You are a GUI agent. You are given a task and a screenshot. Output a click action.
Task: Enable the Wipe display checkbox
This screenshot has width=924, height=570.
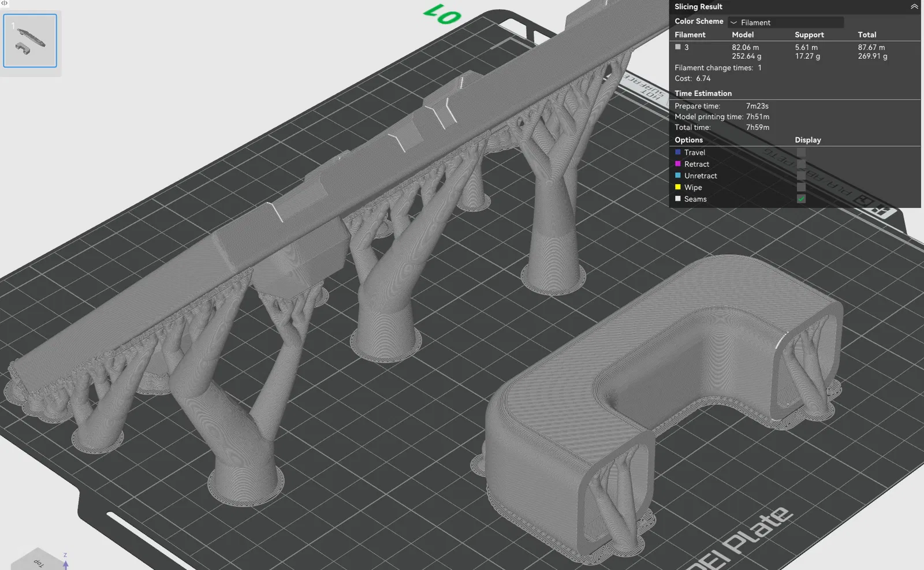pyautogui.click(x=801, y=187)
